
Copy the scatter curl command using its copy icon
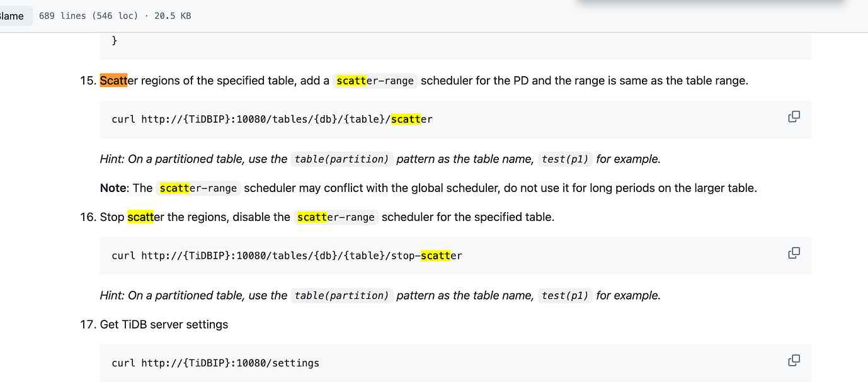coord(794,116)
